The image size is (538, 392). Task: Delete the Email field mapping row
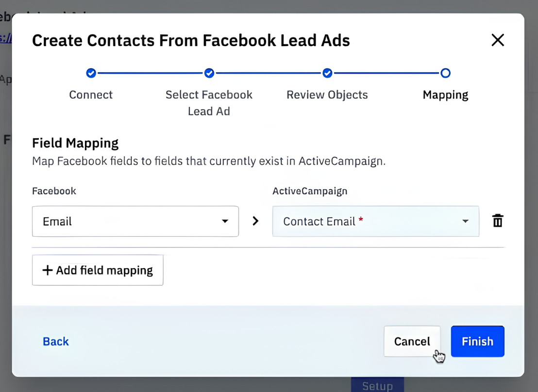(x=498, y=221)
